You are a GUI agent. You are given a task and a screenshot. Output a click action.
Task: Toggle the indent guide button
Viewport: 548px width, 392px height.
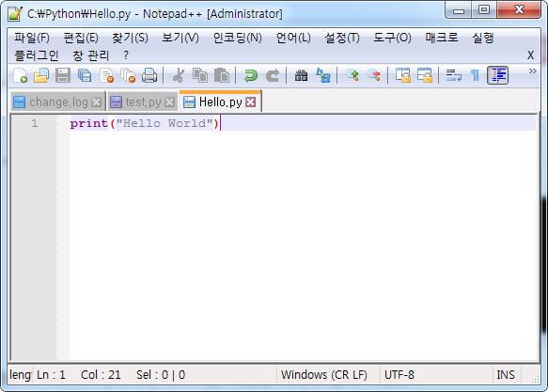[497, 75]
